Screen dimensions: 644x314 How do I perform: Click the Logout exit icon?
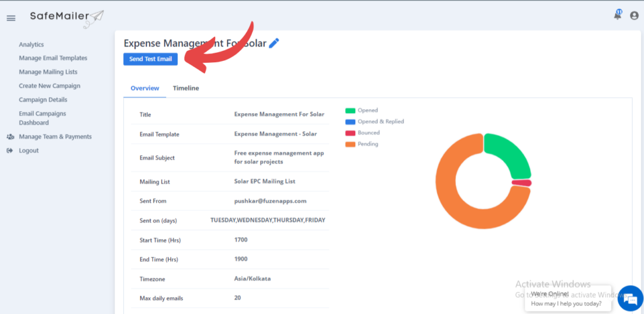(10, 151)
